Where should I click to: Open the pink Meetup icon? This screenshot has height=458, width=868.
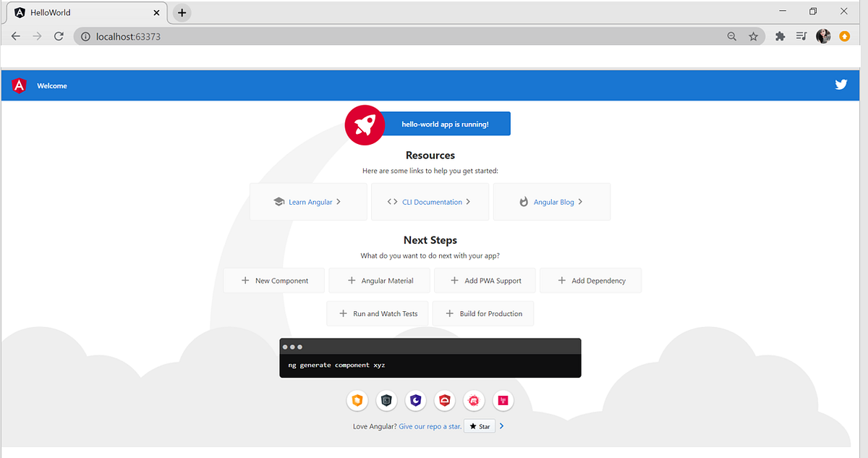[473, 400]
